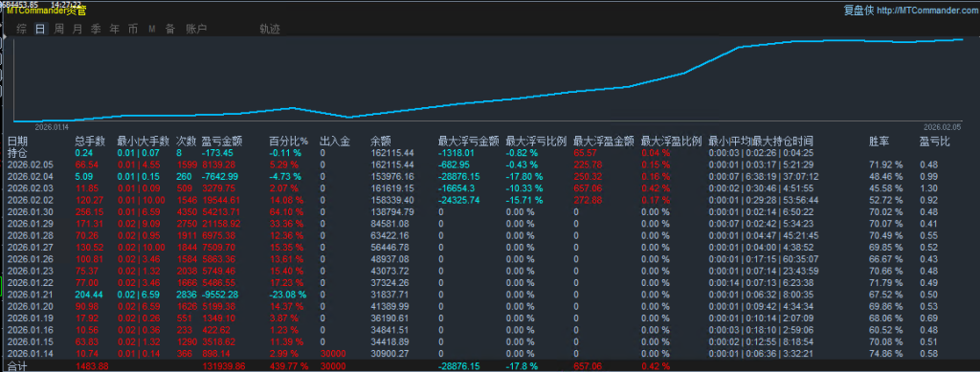Click the 64.10 % percentage cell

click(286, 212)
